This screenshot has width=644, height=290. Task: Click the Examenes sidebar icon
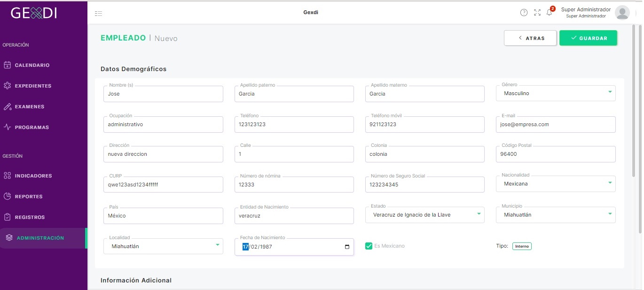click(x=7, y=106)
